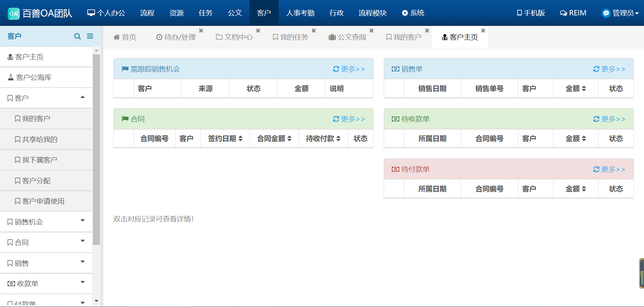This screenshot has height=307, width=644.
Task: Click the search icon in customer sidebar
Action: pyautogui.click(x=77, y=36)
